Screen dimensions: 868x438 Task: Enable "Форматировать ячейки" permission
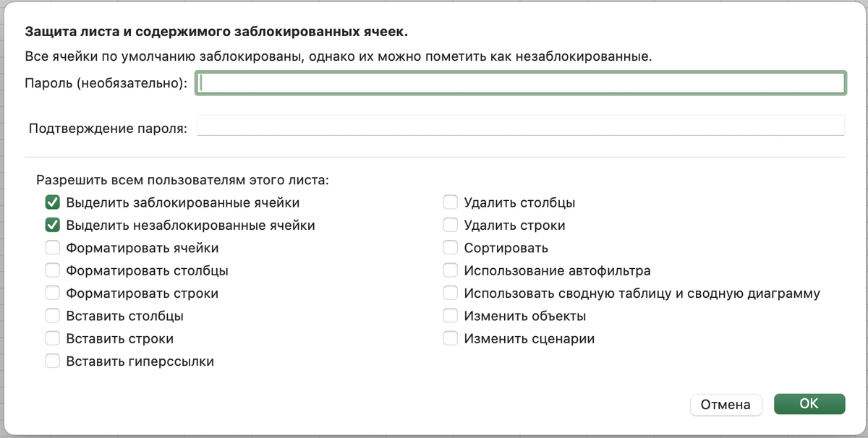point(52,247)
